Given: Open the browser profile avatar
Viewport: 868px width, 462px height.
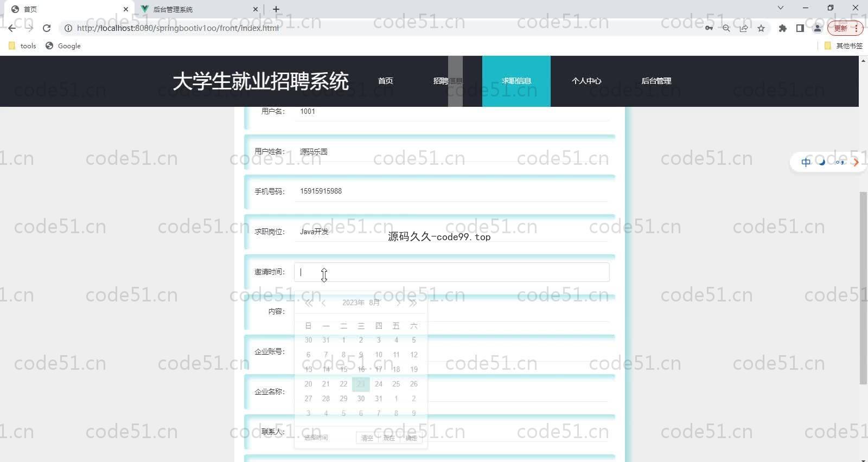Looking at the screenshot, I should point(818,28).
